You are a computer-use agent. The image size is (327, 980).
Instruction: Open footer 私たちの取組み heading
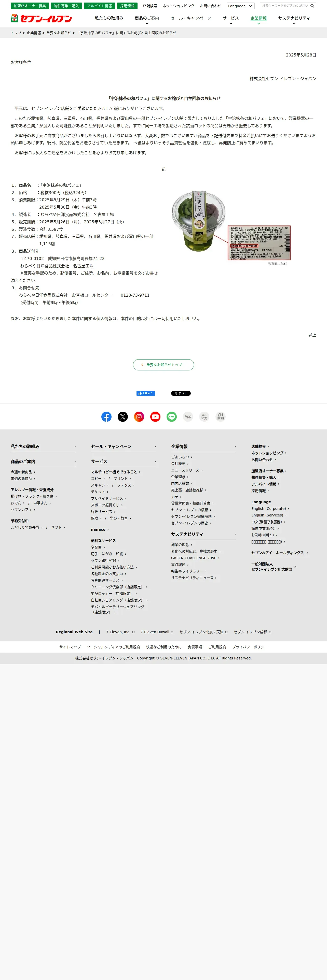pos(43,447)
